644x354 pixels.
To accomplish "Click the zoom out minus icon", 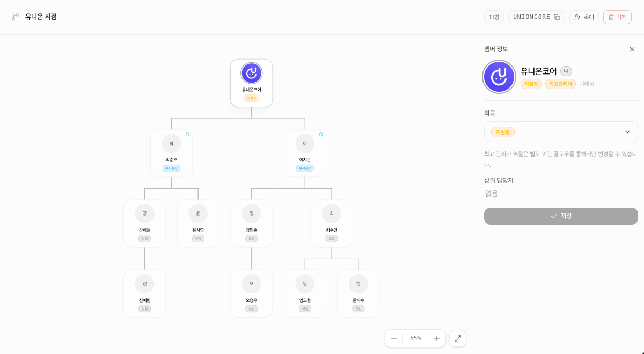I will tap(394, 338).
